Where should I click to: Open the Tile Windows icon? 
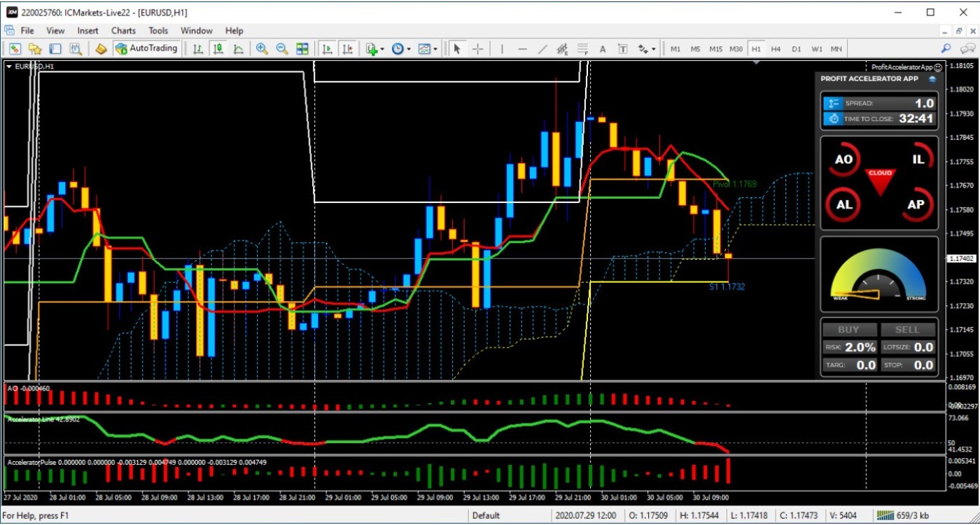(x=302, y=49)
